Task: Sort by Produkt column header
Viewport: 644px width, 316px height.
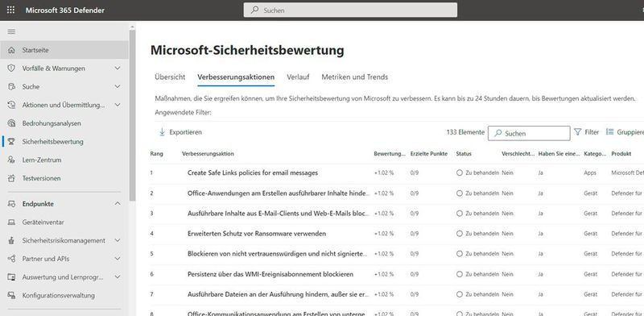Action: pyautogui.click(x=621, y=154)
